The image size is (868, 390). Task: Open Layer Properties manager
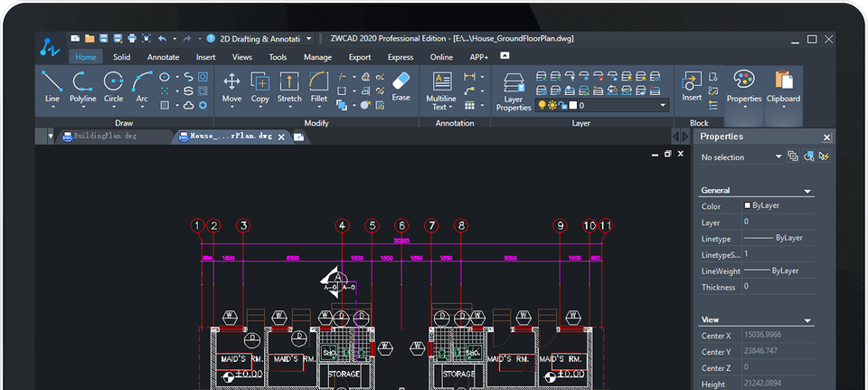pyautogui.click(x=514, y=92)
